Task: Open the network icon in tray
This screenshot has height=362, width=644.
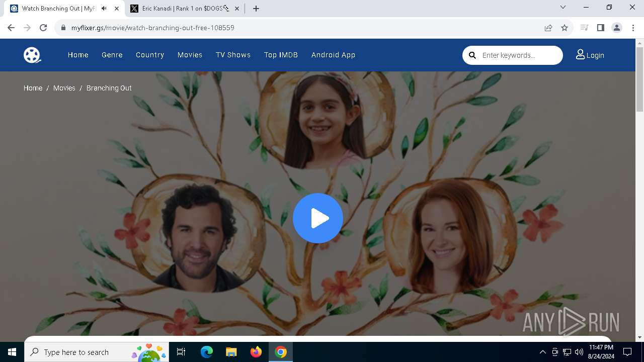Action: (x=567, y=352)
